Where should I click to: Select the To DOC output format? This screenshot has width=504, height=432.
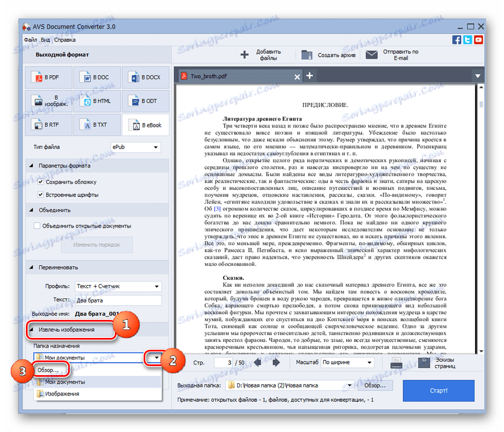(97, 78)
